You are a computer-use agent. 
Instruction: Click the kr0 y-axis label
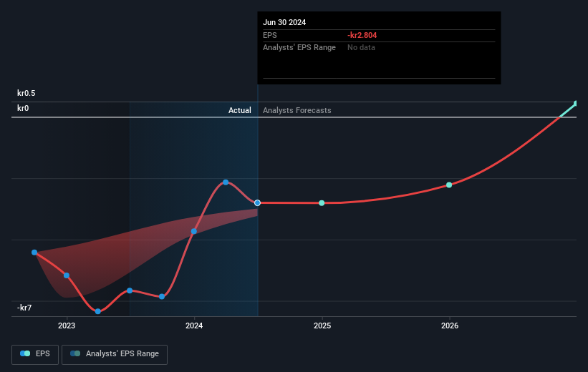[x=23, y=108]
